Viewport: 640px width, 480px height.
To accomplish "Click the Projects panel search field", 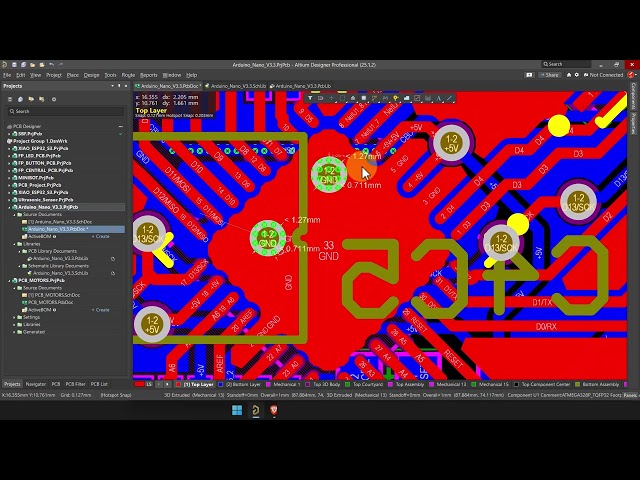I will pos(66,111).
